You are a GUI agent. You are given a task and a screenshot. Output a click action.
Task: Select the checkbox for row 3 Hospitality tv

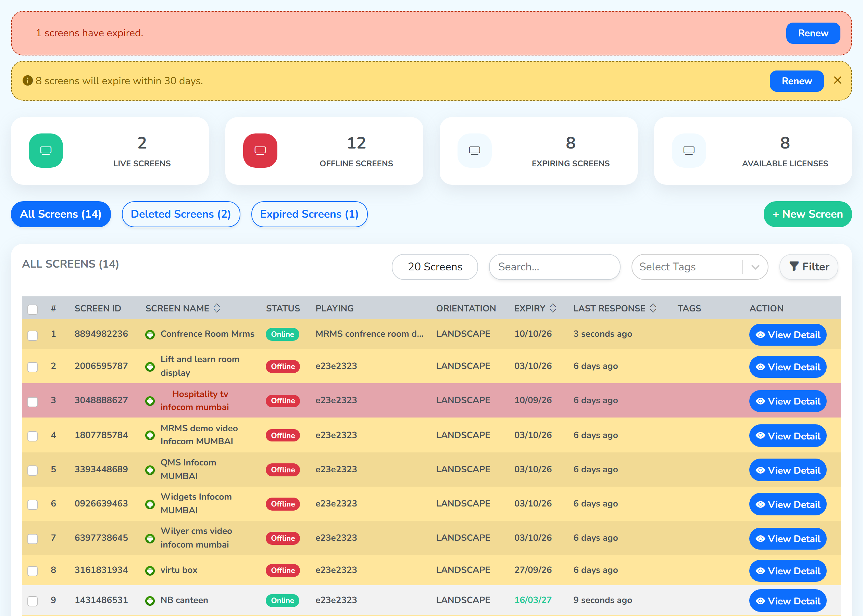[33, 402]
